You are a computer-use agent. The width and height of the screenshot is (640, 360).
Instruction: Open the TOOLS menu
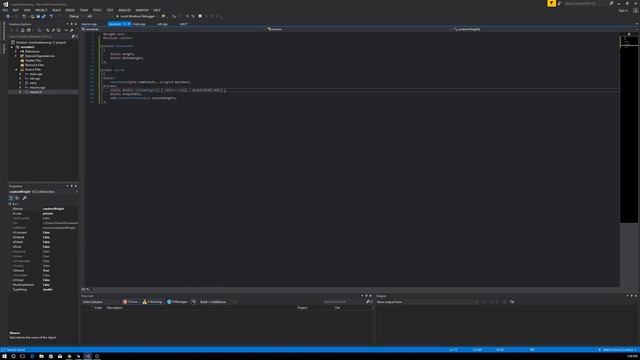tap(97, 10)
